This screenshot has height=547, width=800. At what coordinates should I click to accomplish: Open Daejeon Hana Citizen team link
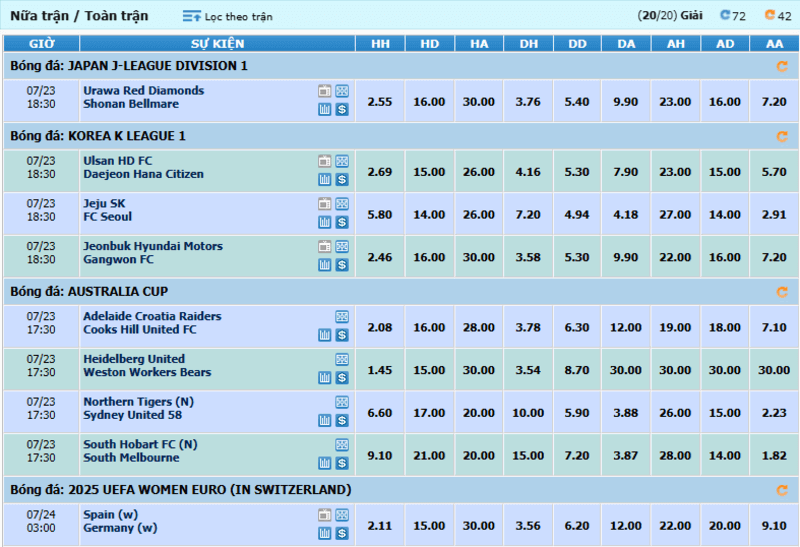tap(143, 175)
